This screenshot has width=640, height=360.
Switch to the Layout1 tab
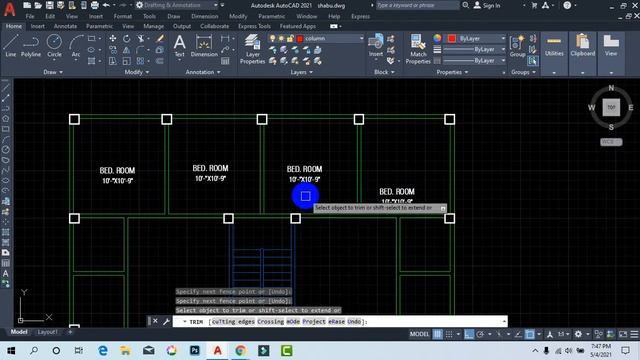point(47,332)
